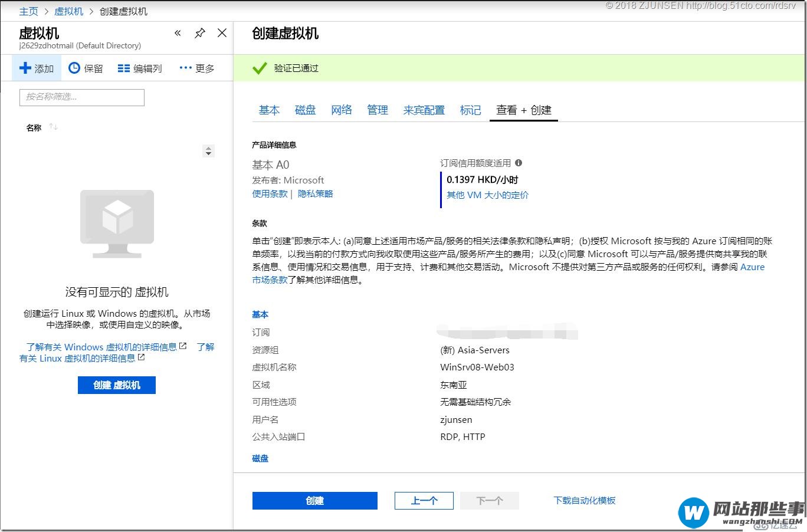Click the 添加 plus button

tap(37, 68)
